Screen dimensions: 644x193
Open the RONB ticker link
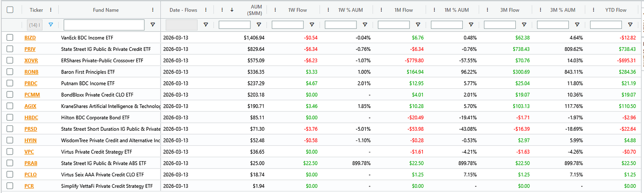(31, 72)
